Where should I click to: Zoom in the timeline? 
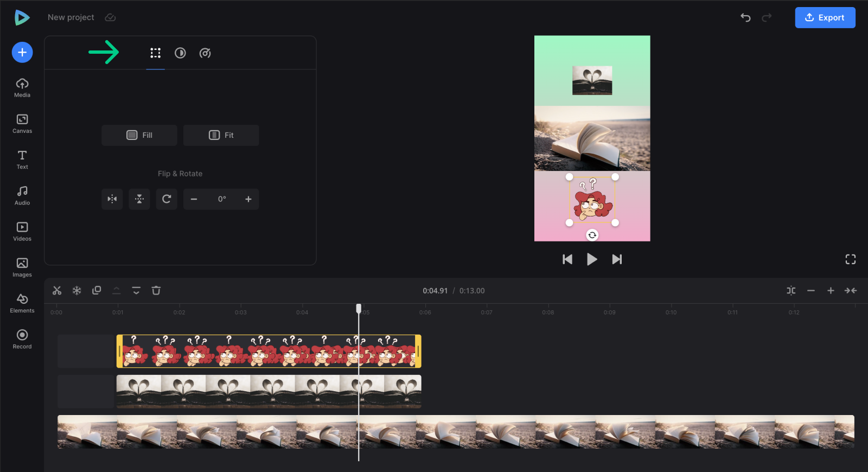coord(831,291)
